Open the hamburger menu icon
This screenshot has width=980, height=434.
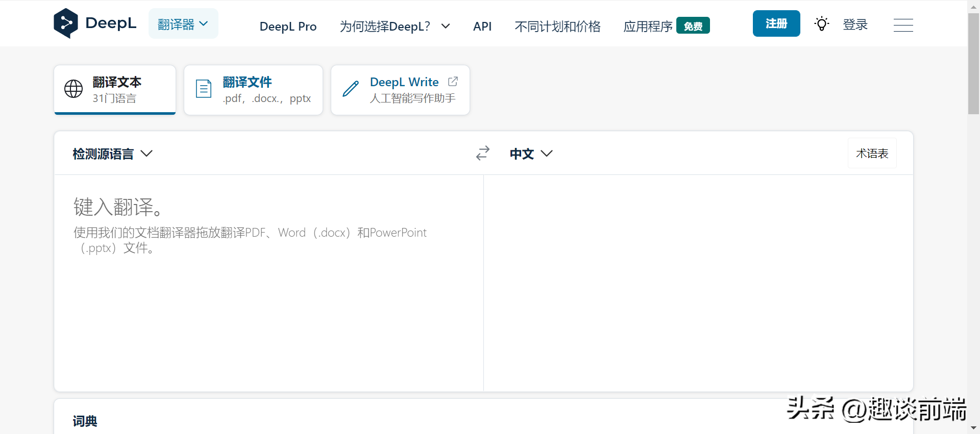point(903,25)
